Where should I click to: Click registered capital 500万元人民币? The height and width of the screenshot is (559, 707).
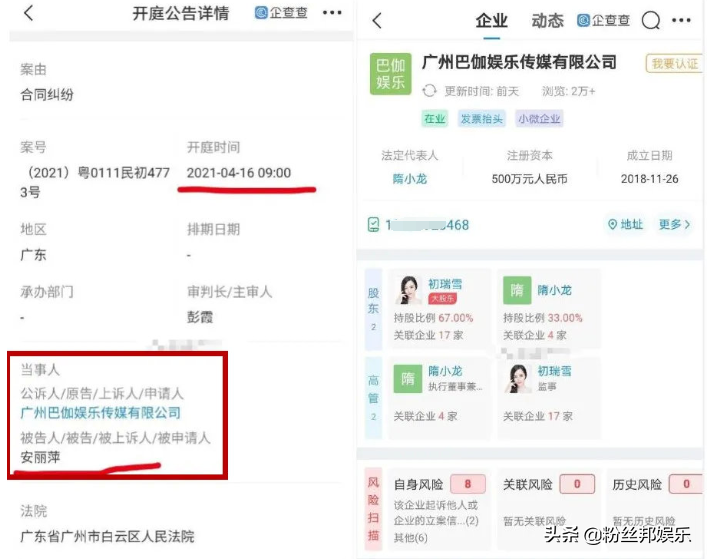coord(529,179)
